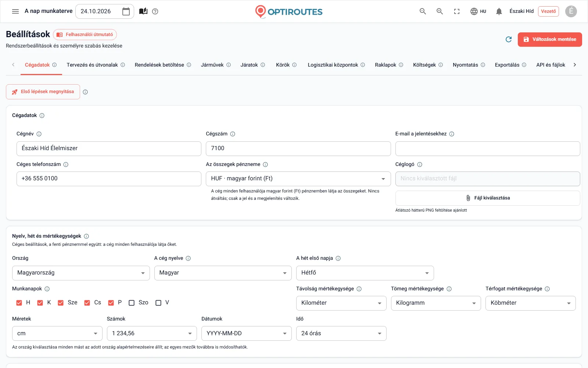Uncheck the H workday checkbox
The height and width of the screenshot is (368, 588).
[x=19, y=303]
